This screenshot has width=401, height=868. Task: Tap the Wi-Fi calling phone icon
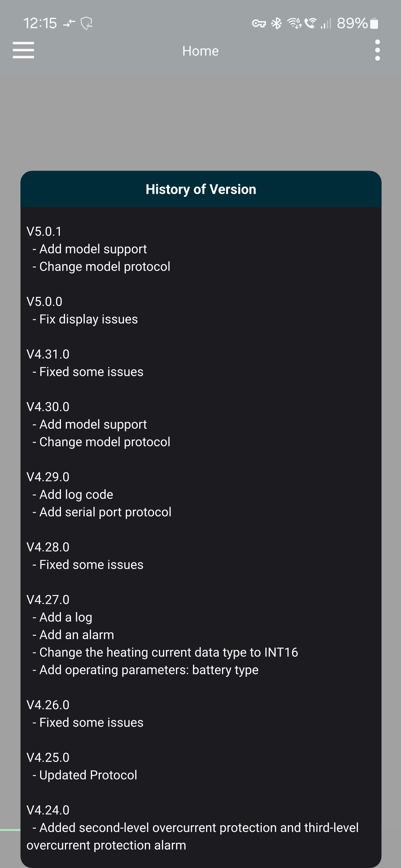coord(310,23)
